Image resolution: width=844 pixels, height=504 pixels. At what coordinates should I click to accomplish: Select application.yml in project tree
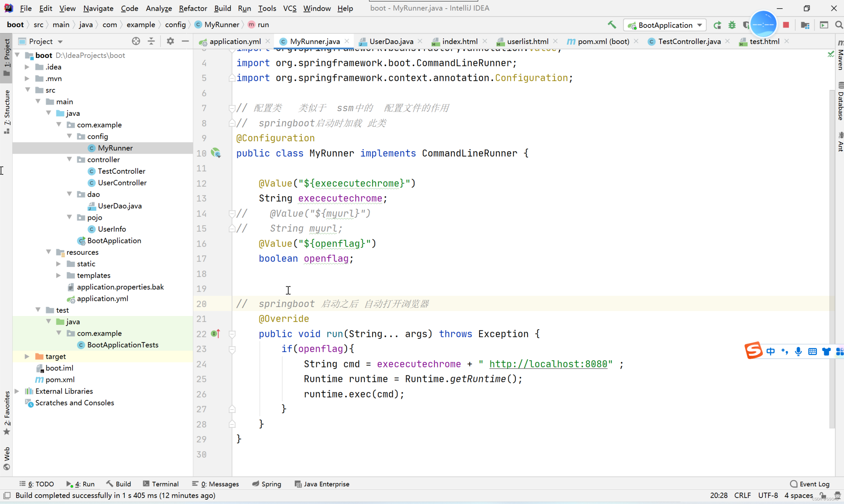coord(102,298)
